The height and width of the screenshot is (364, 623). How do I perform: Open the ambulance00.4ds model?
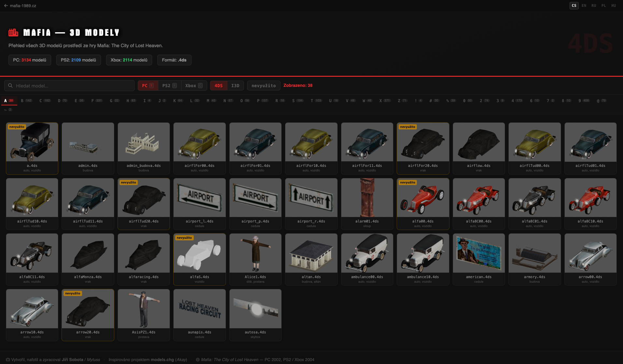click(367, 260)
